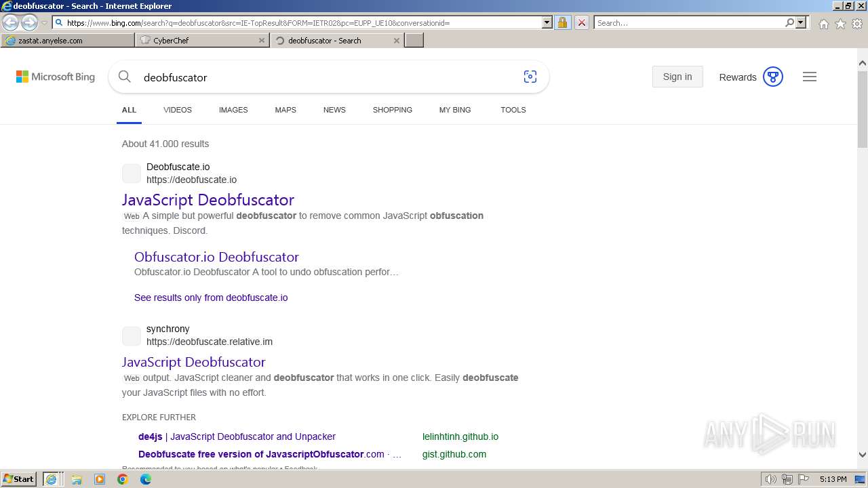
Task: Close the deobfuscator - Search tab
Action: click(x=397, y=41)
